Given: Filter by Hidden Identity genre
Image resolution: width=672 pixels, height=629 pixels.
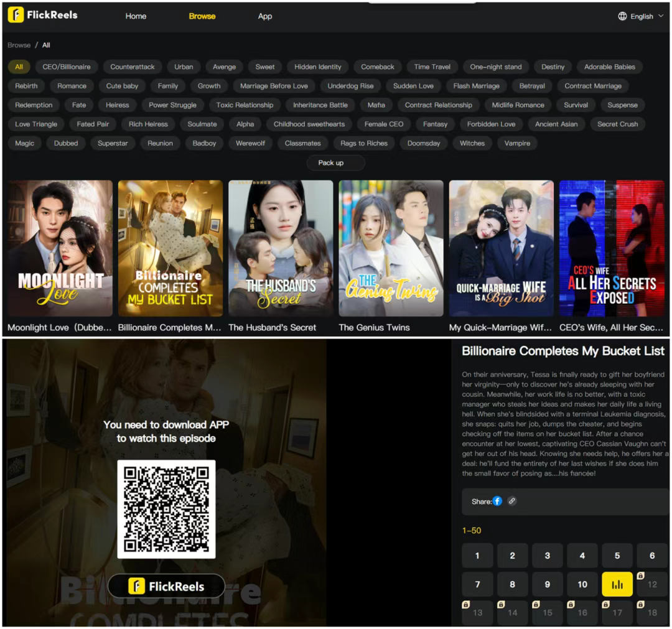Looking at the screenshot, I should 317,67.
